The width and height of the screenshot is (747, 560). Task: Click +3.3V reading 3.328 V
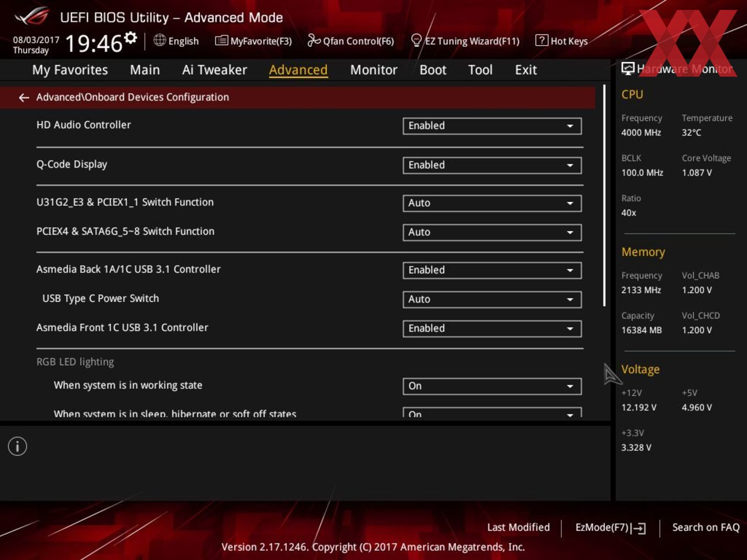[636, 447]
